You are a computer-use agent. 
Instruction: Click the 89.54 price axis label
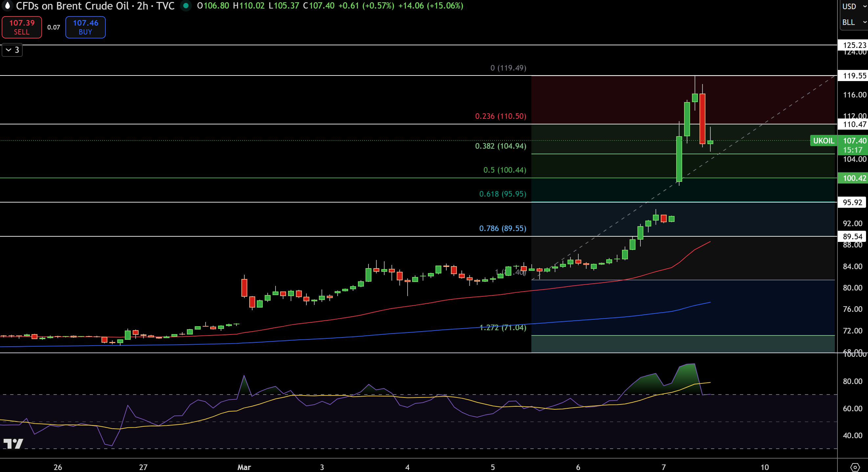pyautogui.click(x=852, y=236)
